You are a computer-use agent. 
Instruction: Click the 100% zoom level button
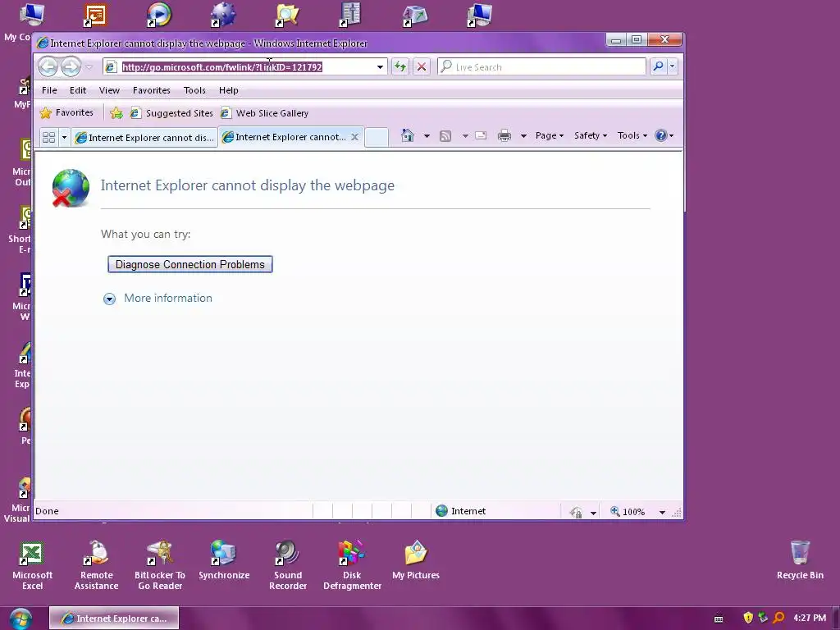click(628, 512)
